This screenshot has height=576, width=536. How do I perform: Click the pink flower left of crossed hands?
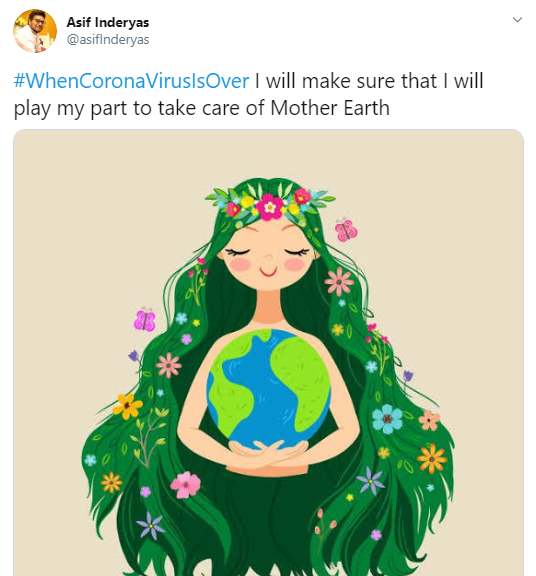186,485
